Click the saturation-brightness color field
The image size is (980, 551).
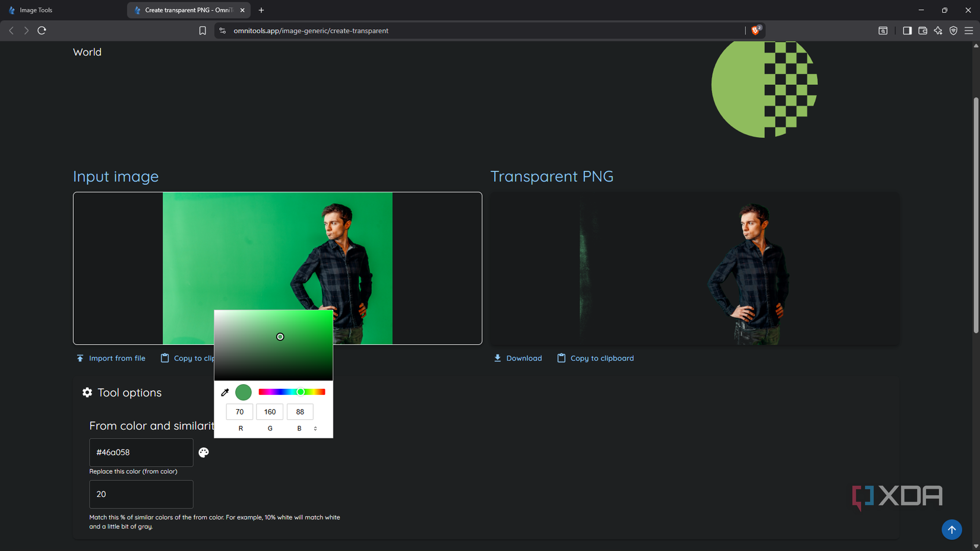273,345
